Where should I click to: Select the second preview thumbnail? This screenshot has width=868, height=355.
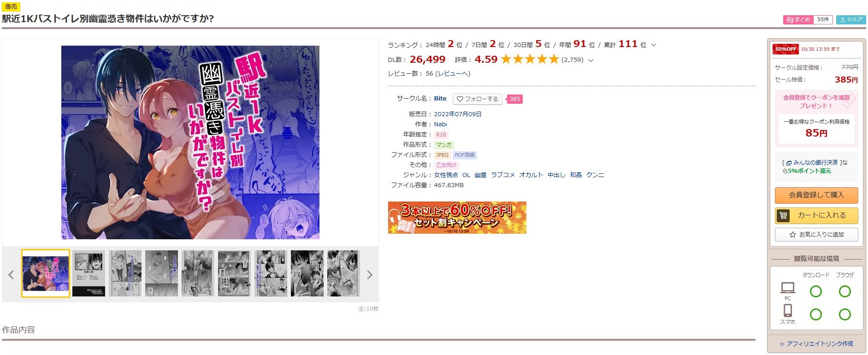pyautogui.click(x=89, y=273)
